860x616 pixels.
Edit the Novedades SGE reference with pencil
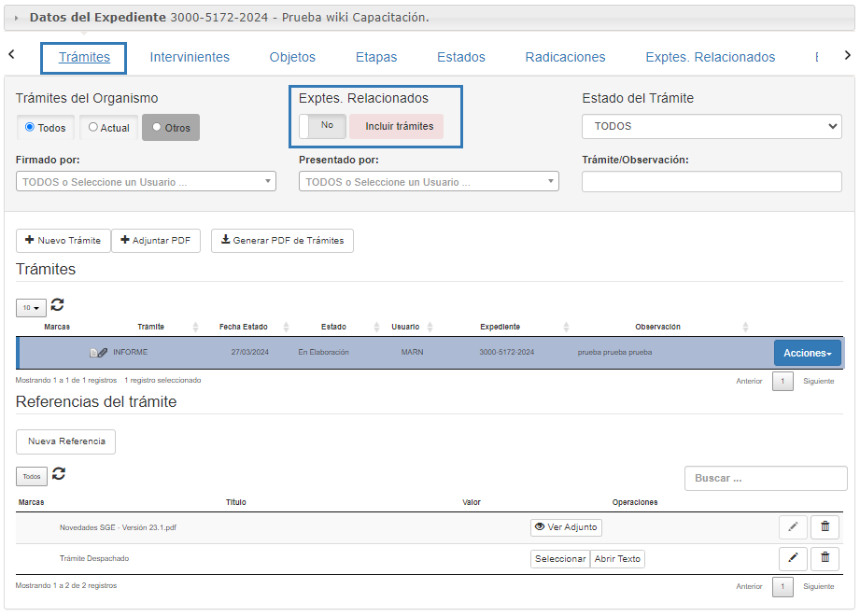(x=792, y=527)
